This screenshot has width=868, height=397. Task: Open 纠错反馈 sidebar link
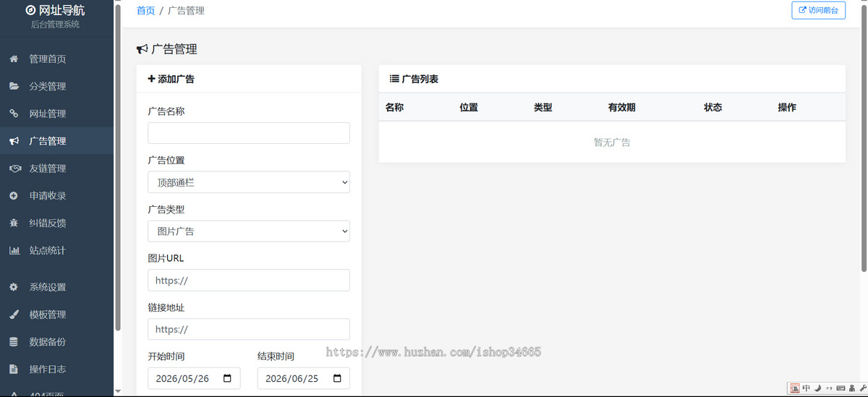click(56, 223)
